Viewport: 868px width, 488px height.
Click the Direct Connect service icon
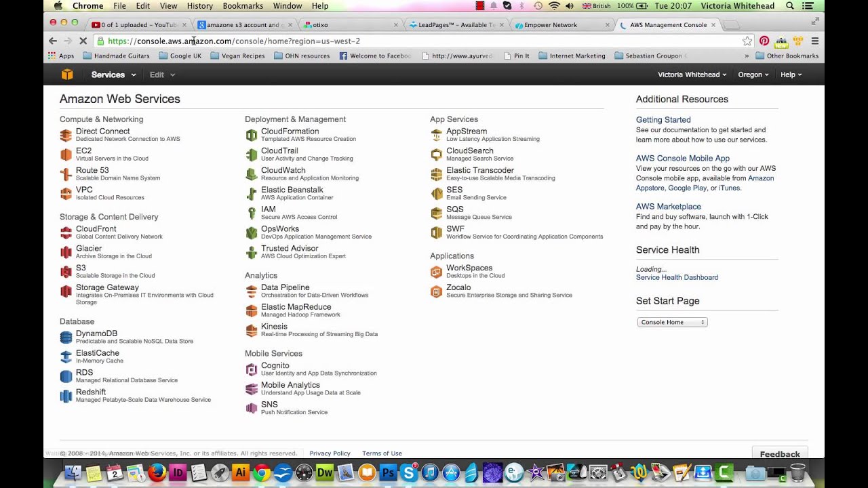[66, 135]
